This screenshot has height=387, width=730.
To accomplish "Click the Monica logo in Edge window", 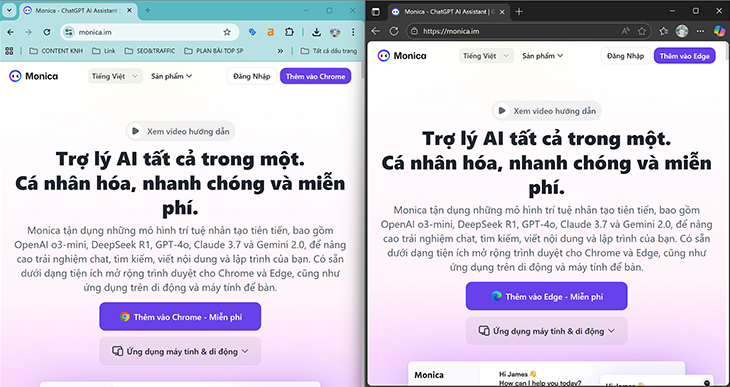I will [x=402, y=56].
